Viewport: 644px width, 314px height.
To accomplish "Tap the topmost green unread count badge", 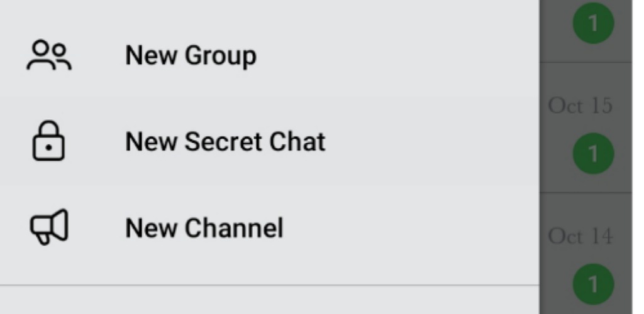I will pos(593,23).
